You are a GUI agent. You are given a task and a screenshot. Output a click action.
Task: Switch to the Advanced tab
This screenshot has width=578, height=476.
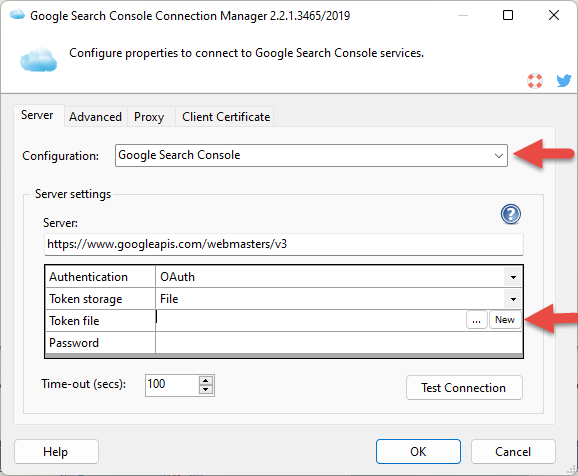click(95, 117)
